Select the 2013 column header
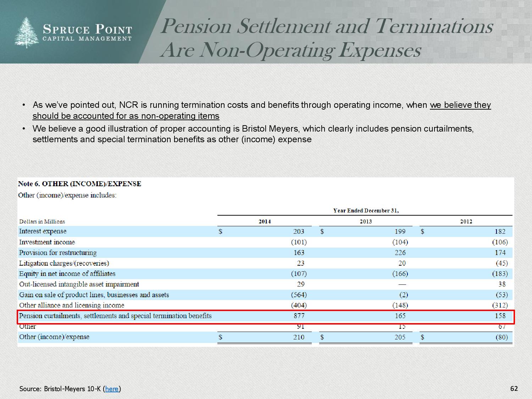 pos(366,221)
